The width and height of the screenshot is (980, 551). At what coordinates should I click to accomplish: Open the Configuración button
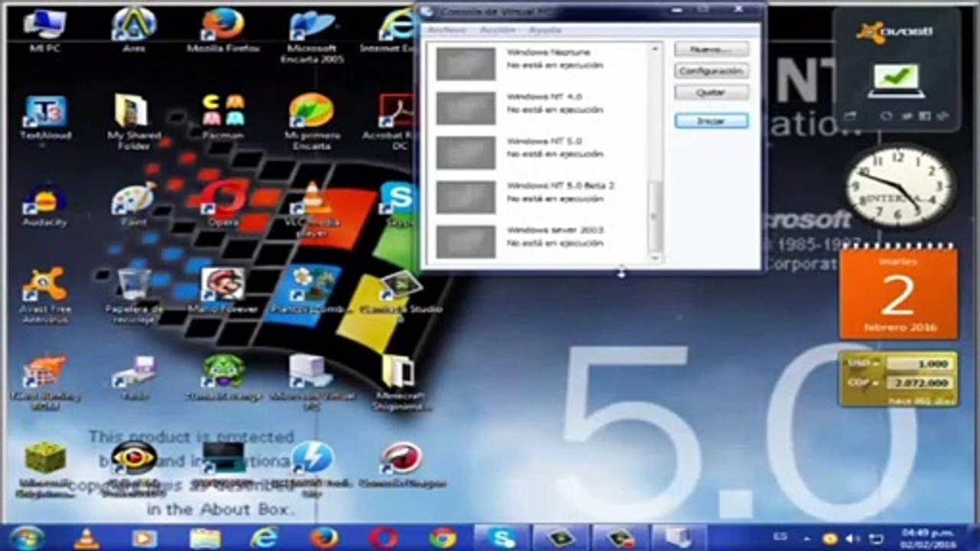711,70
